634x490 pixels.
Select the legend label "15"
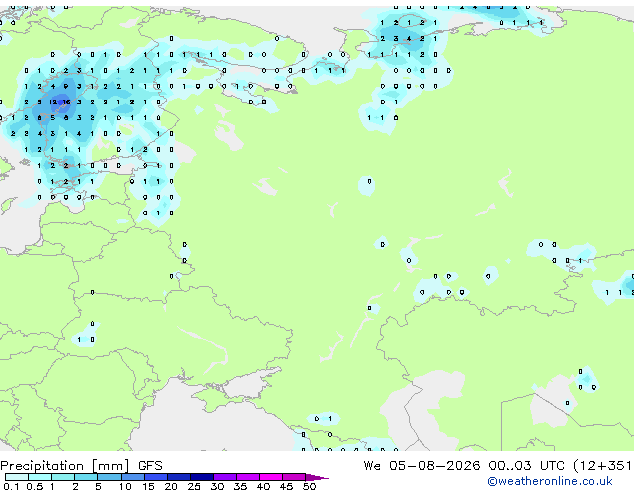pos(148,486)
